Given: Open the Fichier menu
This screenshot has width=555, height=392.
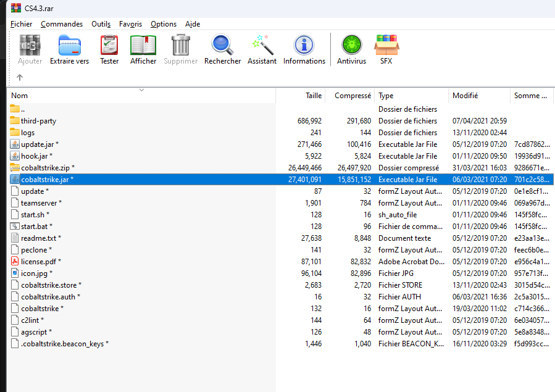Looking at the screenshot, I should (21, 24).
